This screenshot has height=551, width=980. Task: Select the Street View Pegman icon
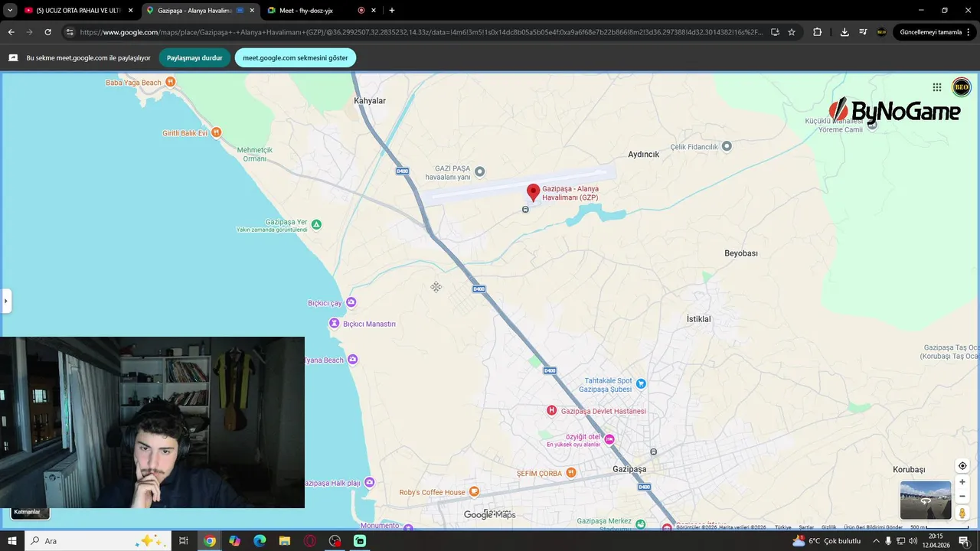click(962, 513)
